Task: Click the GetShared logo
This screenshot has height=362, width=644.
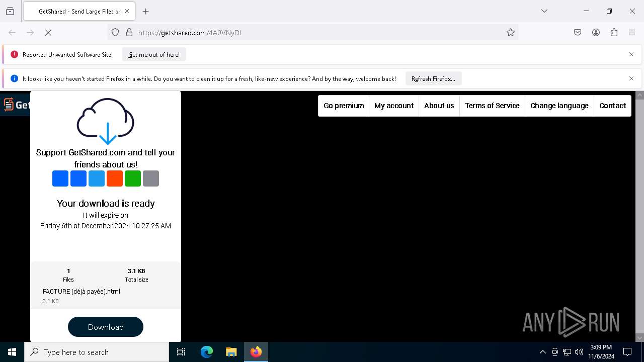Action: coord(16,105)
